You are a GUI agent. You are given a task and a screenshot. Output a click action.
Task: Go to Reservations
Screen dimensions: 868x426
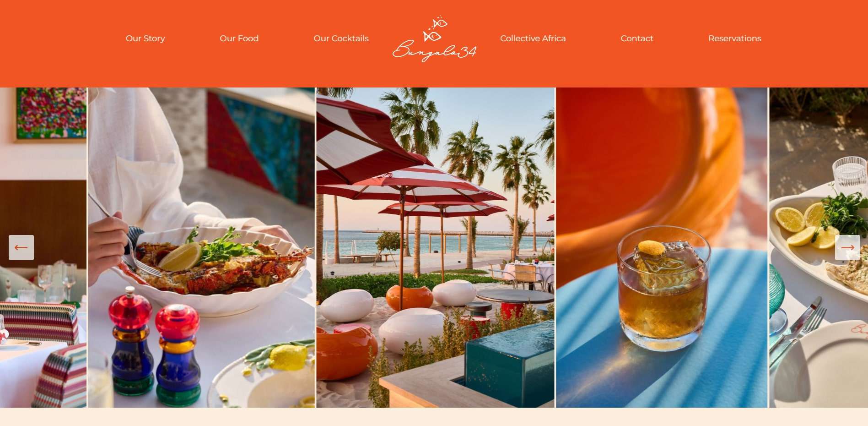734,38
